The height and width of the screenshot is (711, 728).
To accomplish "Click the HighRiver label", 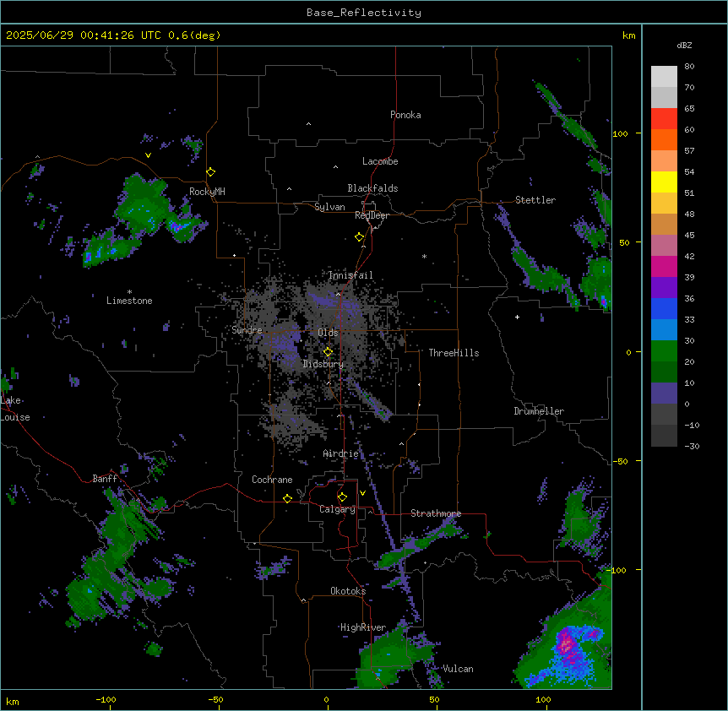I will click(363, 627).
